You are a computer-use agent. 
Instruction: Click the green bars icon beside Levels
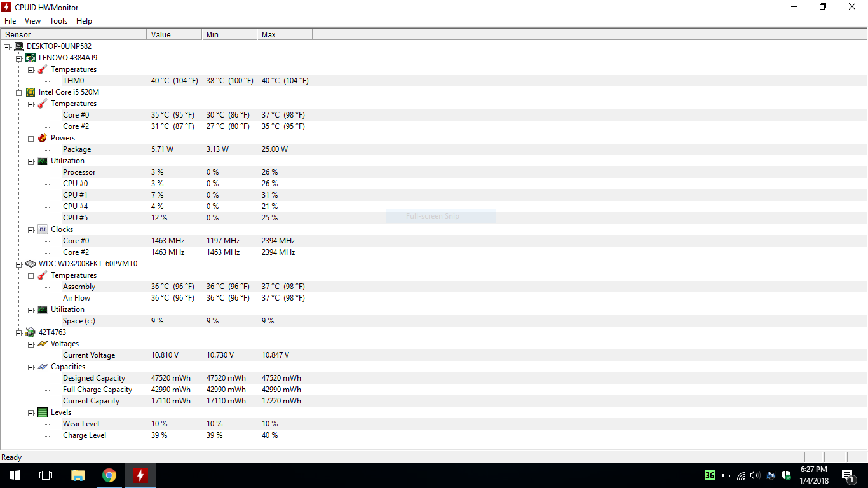pyautogui.click(x=43, y=412)
